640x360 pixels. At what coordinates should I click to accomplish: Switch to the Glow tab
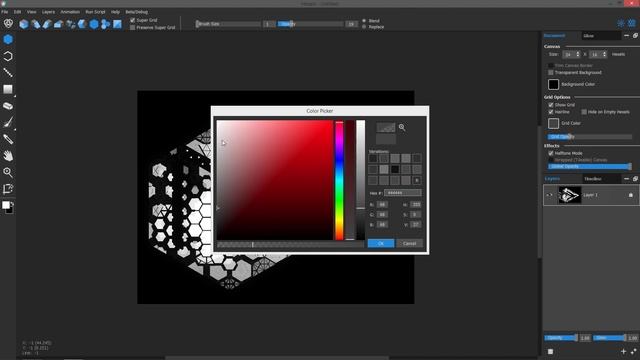[601, 36]
